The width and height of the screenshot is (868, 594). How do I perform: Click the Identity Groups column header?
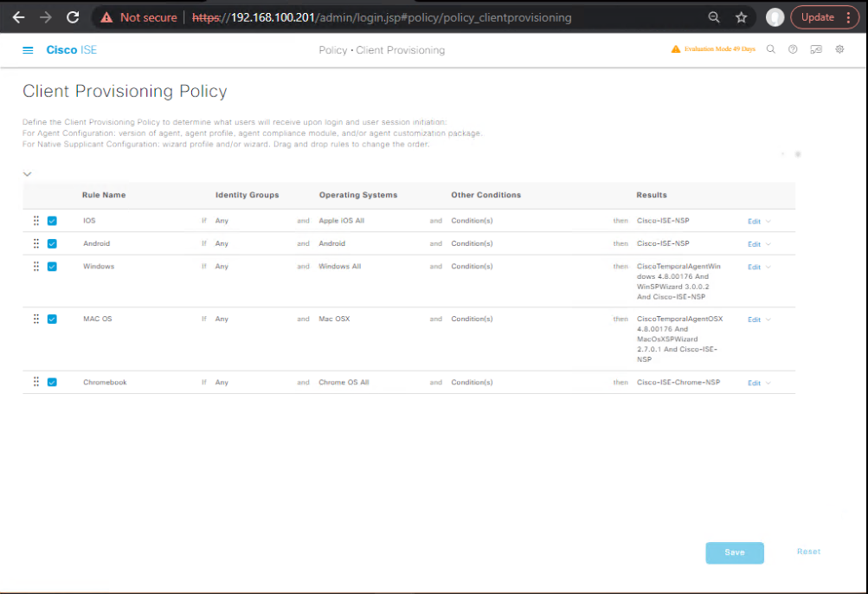pyautogui.click(x=247, y=195)
